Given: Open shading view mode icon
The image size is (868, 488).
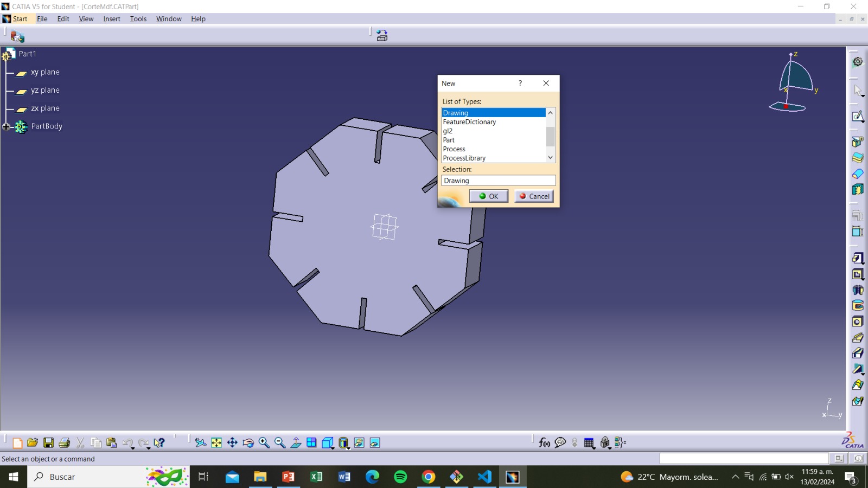Looking at the screenshot, I should tap(343, 443).
